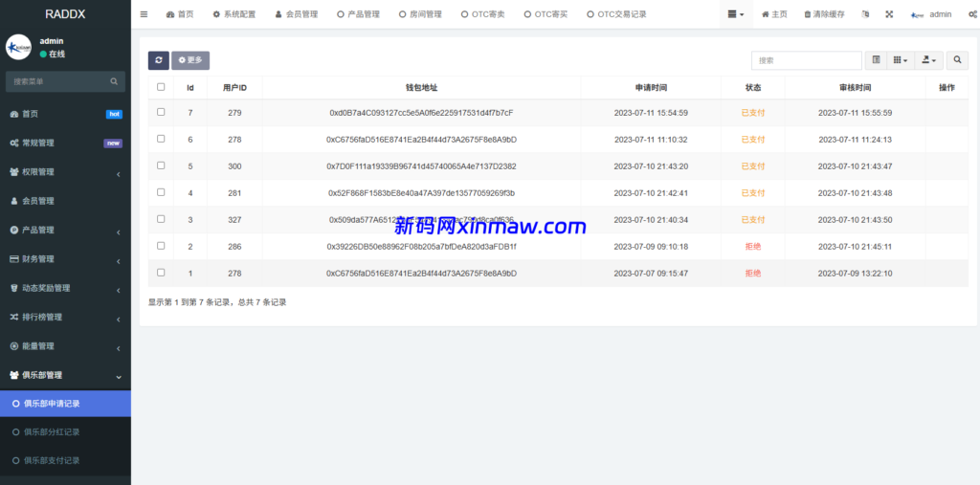Expand the 排行榜管理 sidebar menu
Image resolution: width=980 pixels, height=485 pixels.
65,317
